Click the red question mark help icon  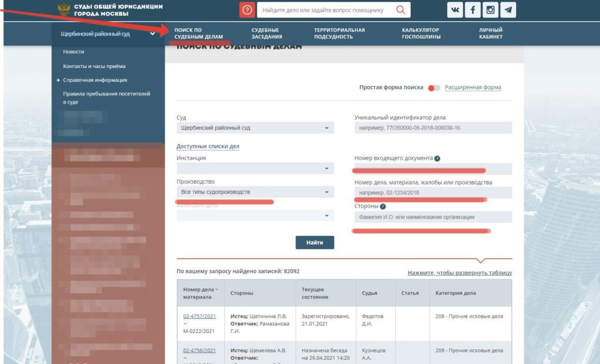pyautogui.click(x=247, y=10)
